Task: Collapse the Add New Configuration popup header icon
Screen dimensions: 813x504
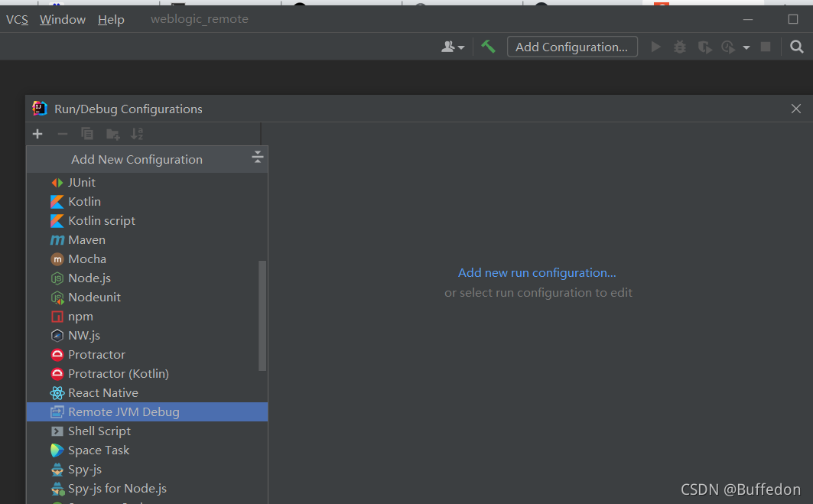Action: [x=257, y=157]
